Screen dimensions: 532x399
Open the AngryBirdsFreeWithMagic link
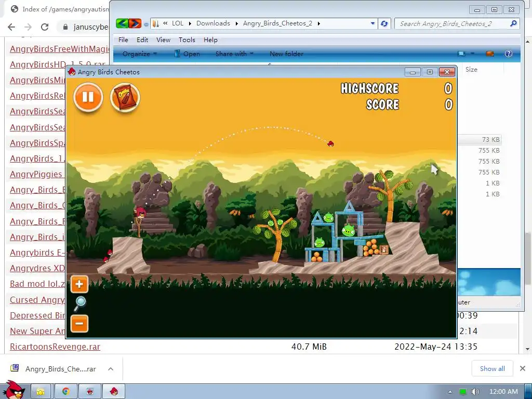click(59, 49)
